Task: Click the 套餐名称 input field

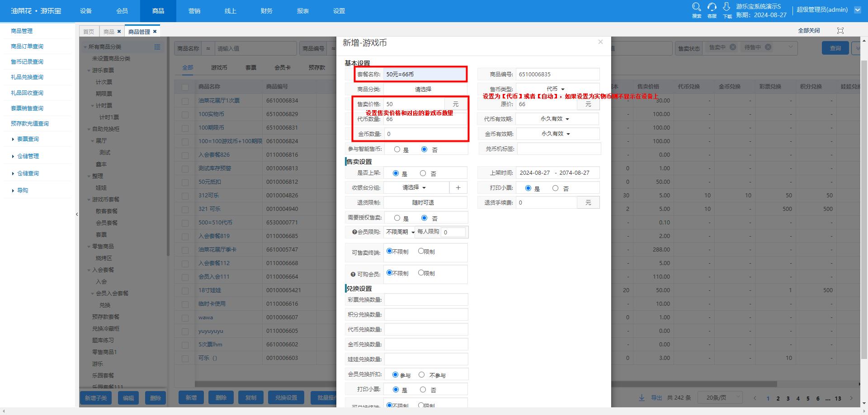Action: [425, 74]
